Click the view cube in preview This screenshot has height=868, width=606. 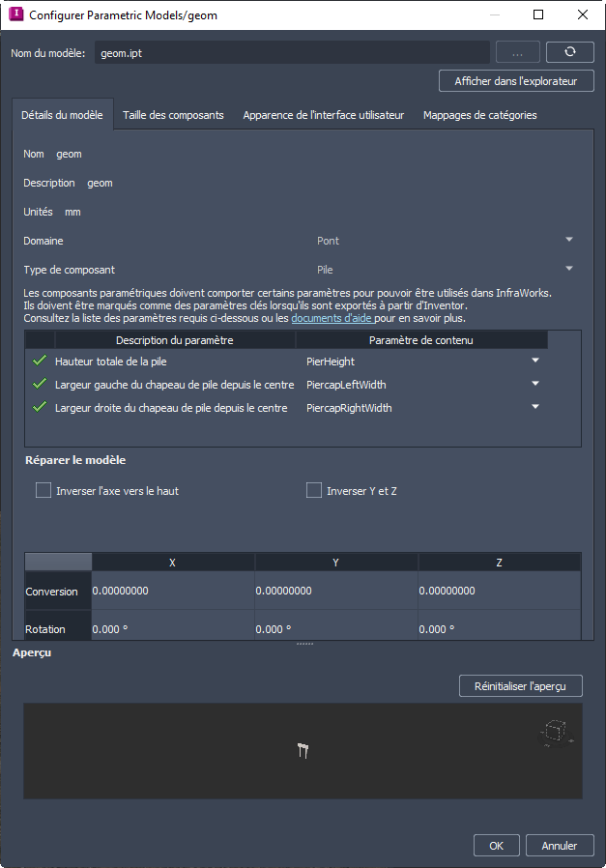(555, 732)
